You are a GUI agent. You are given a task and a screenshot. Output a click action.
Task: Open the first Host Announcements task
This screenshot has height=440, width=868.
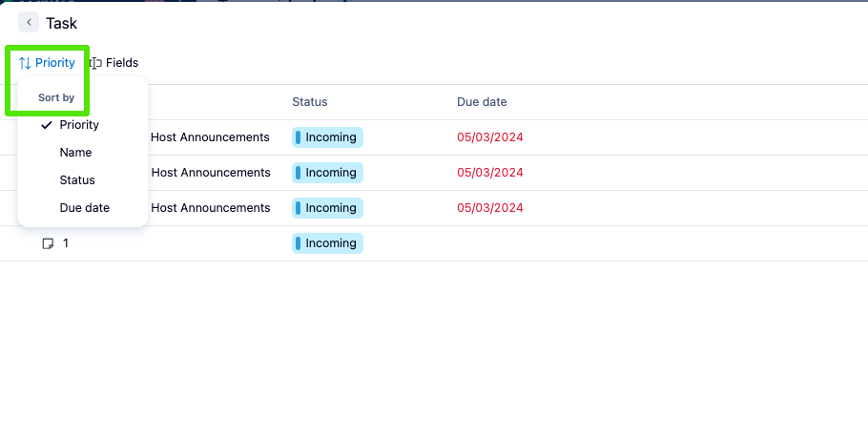[210, 137]
